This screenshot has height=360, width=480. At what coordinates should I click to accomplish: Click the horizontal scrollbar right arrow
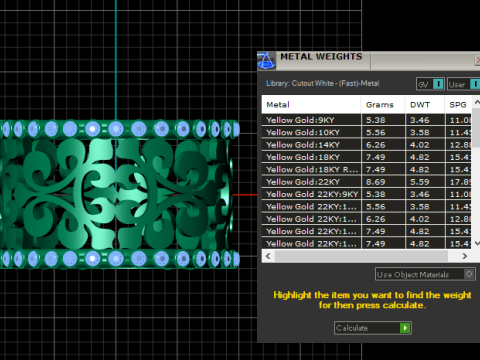[x=465, y=256]
